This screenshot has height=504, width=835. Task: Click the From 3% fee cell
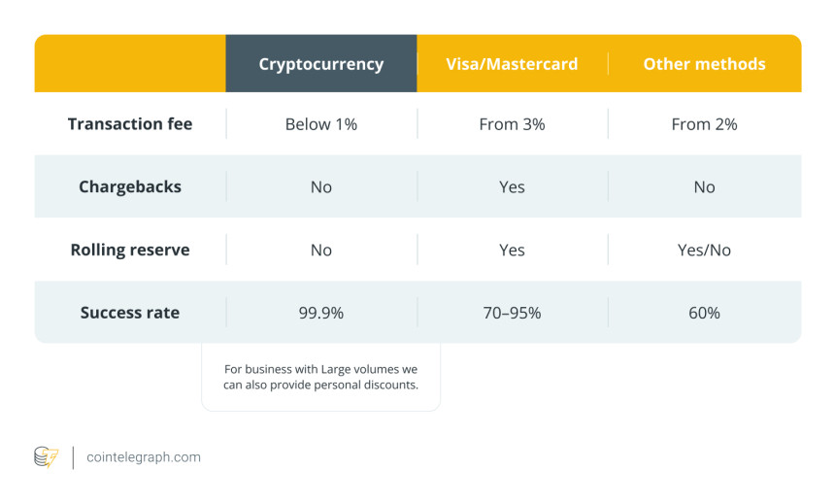(x=512, y=124)
